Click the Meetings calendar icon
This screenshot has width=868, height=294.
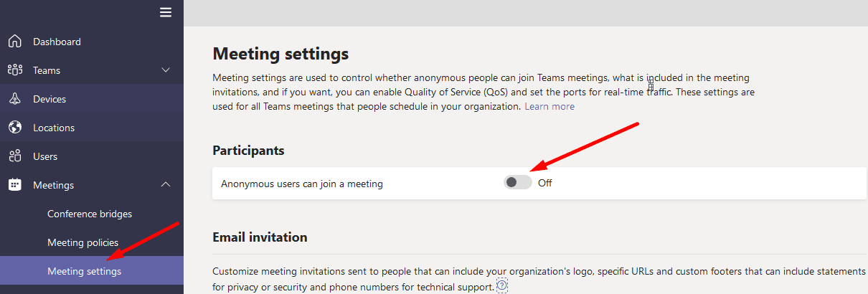point(14,185)
